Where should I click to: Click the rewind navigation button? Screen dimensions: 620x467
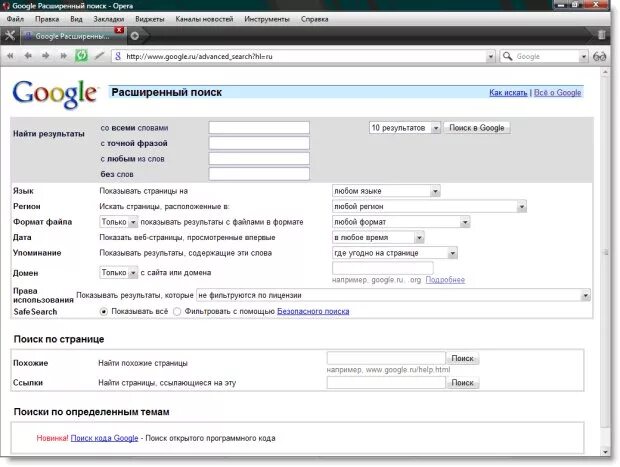pos(10,56)
